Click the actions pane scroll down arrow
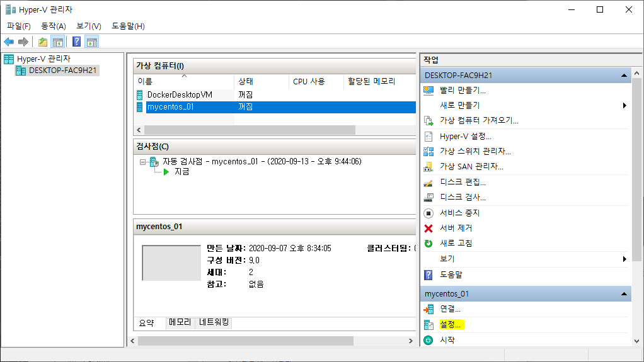Screen dimensions: 644x362 pyautogui.click(x=636, y=341)
